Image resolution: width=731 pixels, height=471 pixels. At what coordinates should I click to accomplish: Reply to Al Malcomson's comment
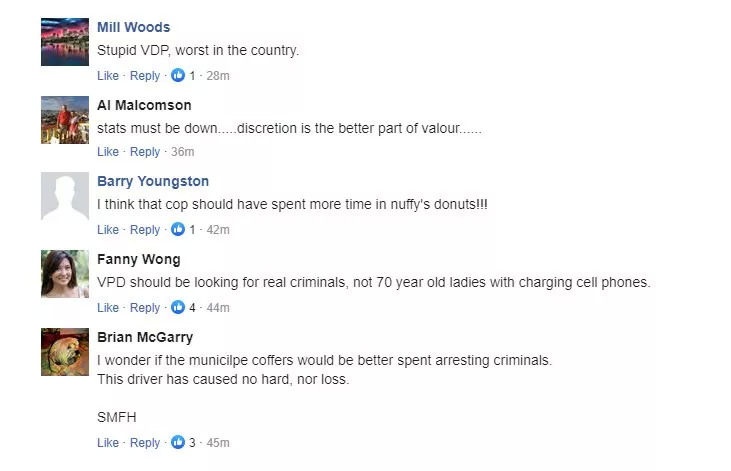145,152
